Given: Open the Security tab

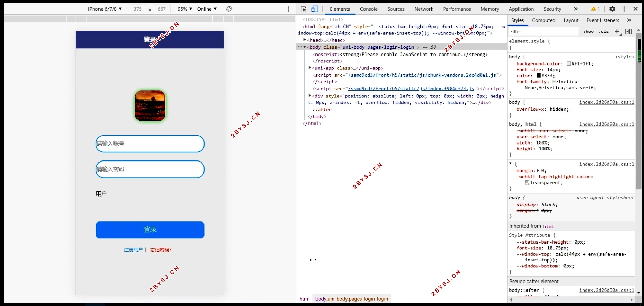Looking at the screenshot, I should (x=552, y=9).
